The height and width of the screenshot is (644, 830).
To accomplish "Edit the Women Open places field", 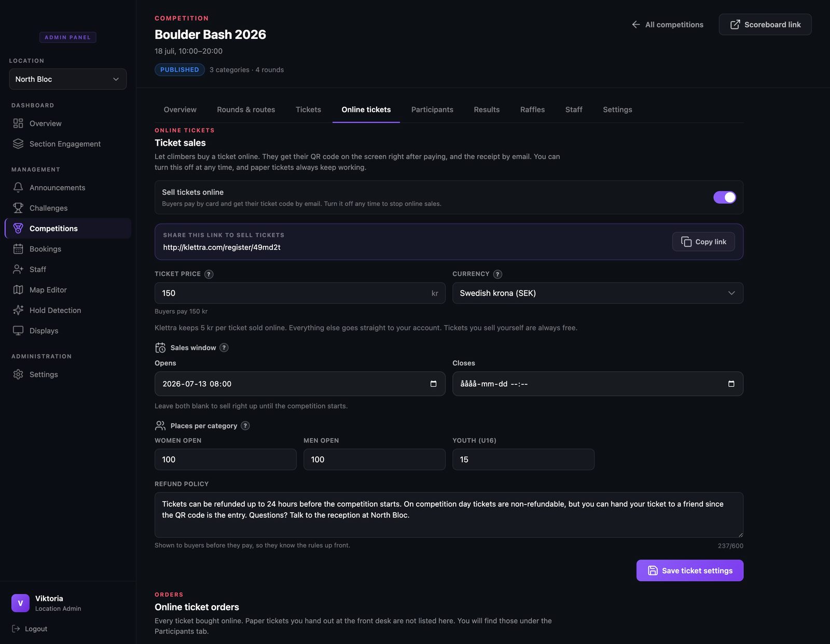I will 226,459.
